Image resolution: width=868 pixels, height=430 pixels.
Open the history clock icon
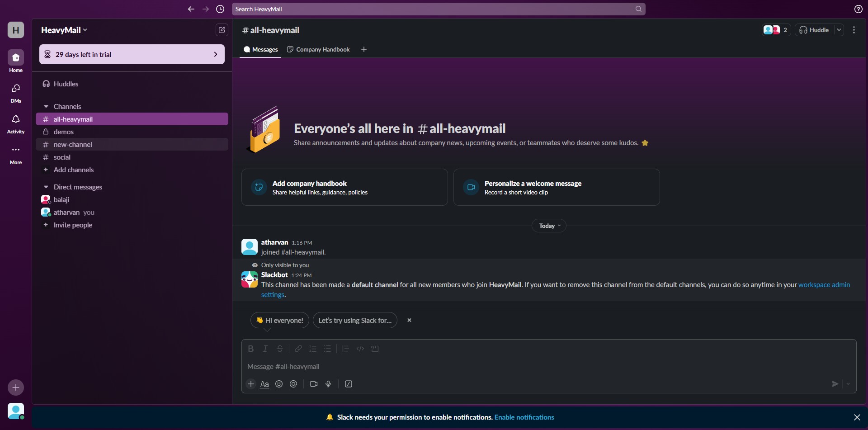point(220,9)
